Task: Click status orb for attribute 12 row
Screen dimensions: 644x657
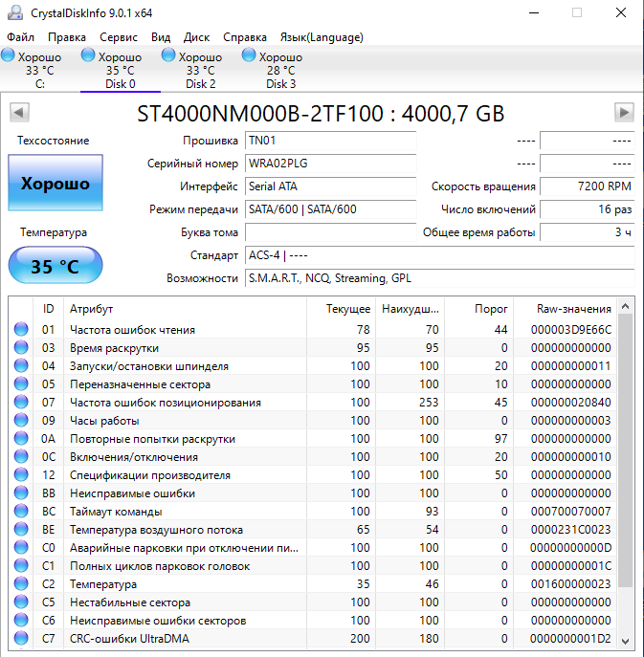Action: [21, 474]
